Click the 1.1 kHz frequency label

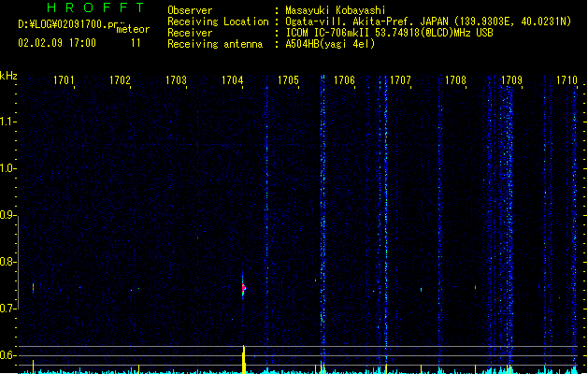(7, 122)
